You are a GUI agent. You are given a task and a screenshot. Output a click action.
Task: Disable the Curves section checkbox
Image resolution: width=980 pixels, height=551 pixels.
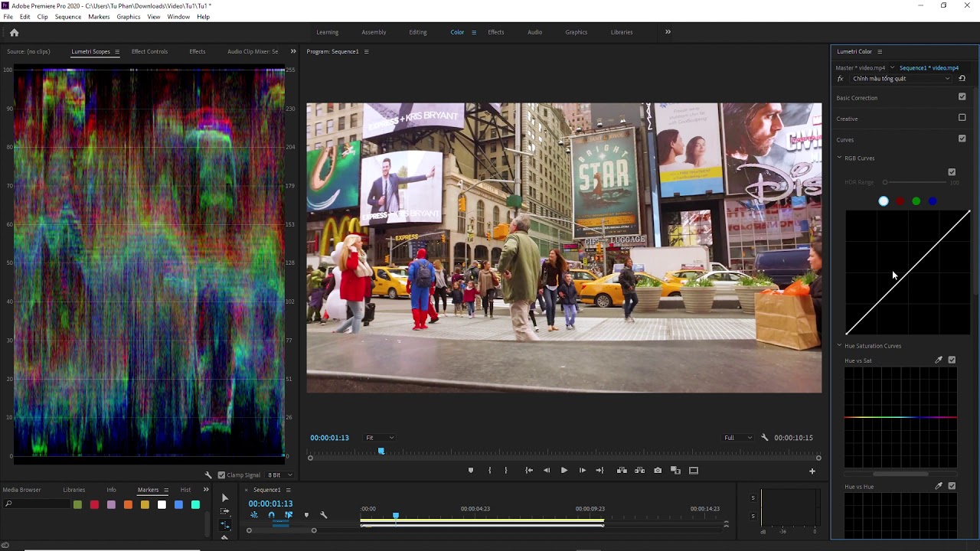click(962, 139)
